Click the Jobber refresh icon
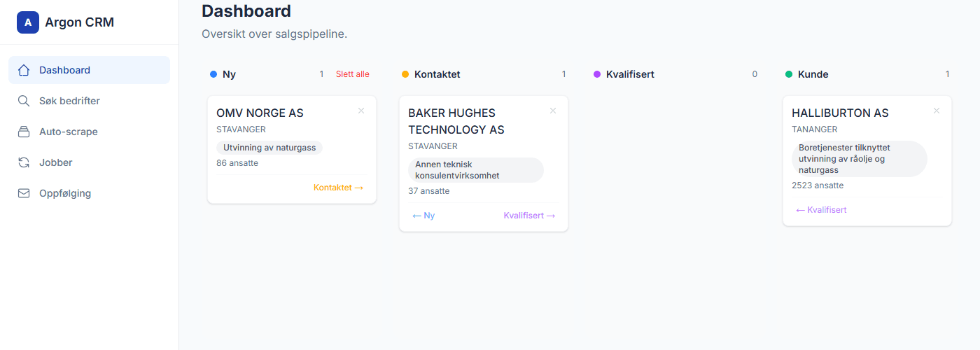The image size is (980, 350). click(24, 162)
